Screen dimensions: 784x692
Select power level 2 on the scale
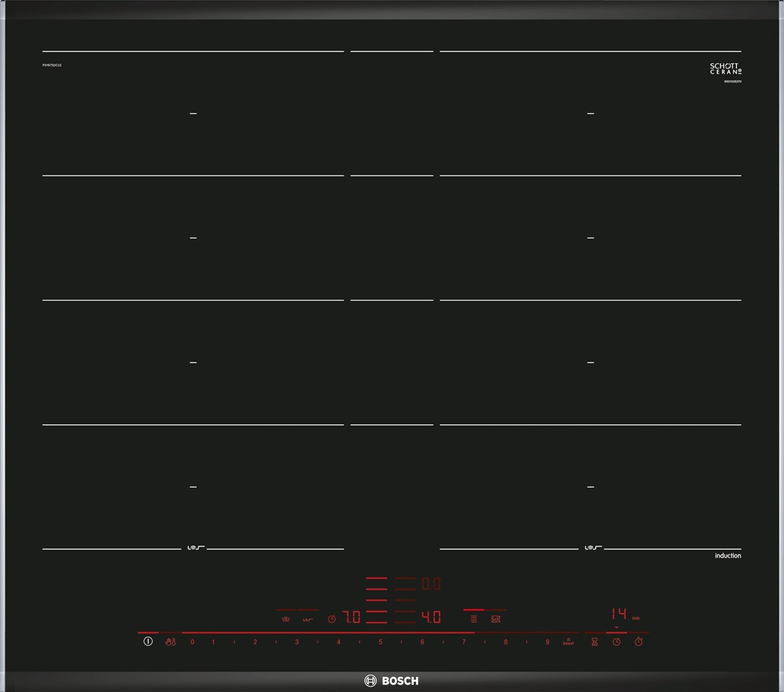click(255, 642)
